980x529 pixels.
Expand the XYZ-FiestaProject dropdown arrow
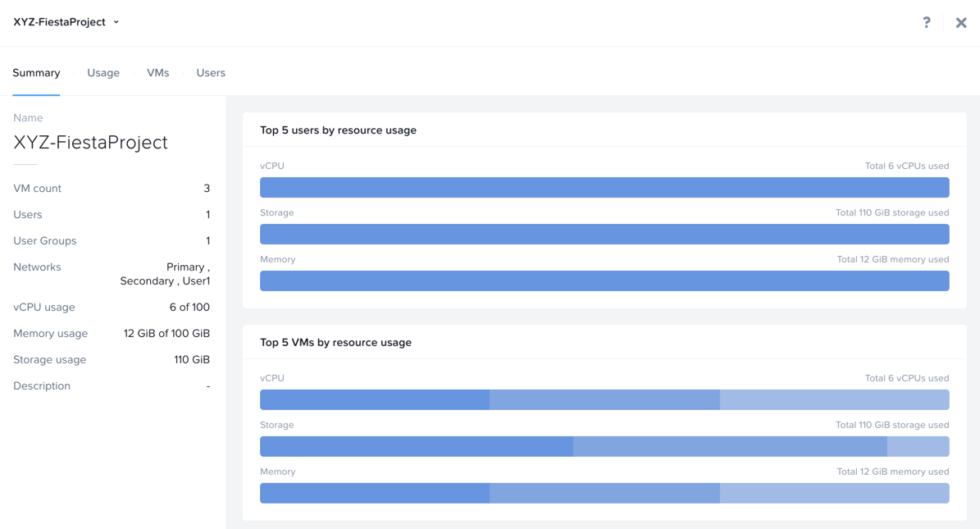[116, 22]
